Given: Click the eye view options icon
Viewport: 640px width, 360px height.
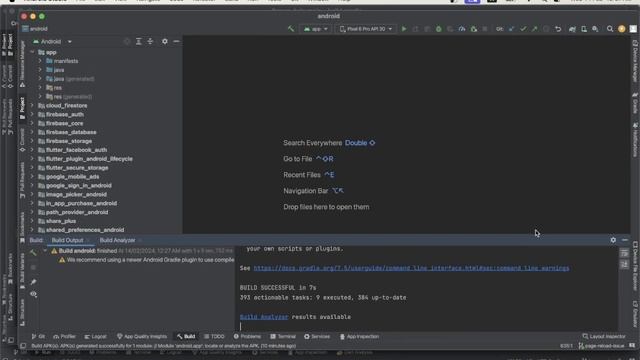Looking at the screenshot, I should click(33, 294).
